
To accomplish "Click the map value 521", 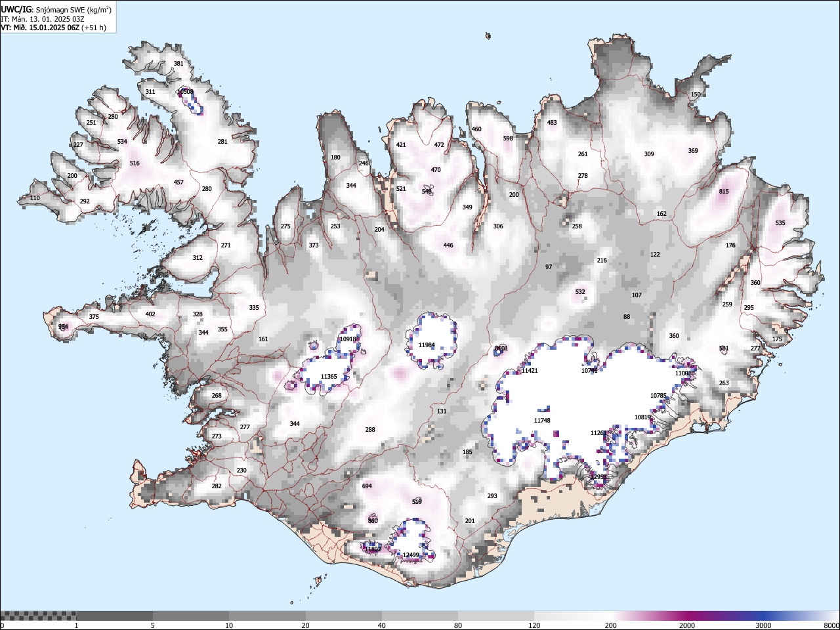I will (401, 189).
